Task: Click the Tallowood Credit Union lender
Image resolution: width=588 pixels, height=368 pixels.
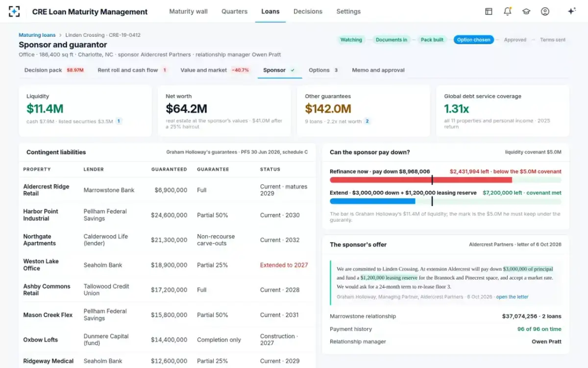Action: [106, 289]
